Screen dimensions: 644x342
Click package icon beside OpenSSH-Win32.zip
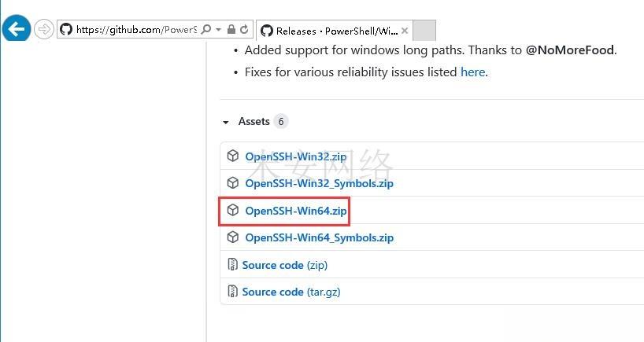click(233, 156)
